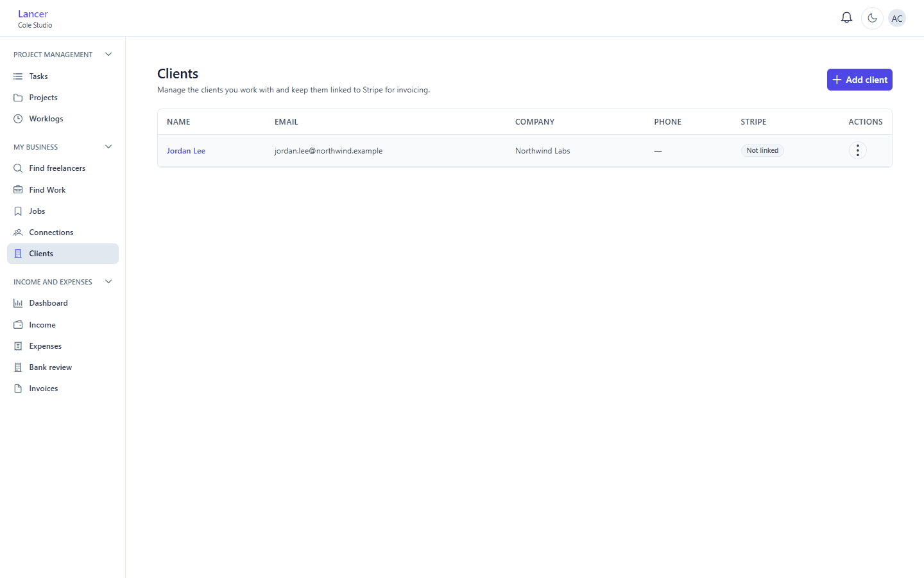Click the Clients building icon
924x578 pixels.
[18, 254]
